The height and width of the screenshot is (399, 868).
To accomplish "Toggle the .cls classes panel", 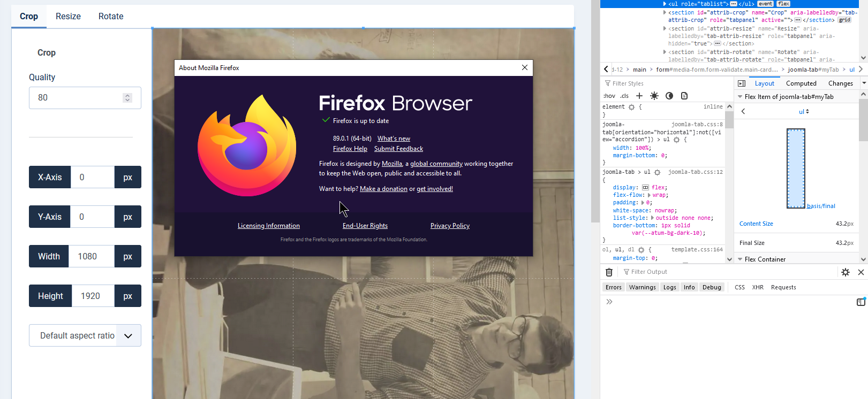I will coord(624,96).
